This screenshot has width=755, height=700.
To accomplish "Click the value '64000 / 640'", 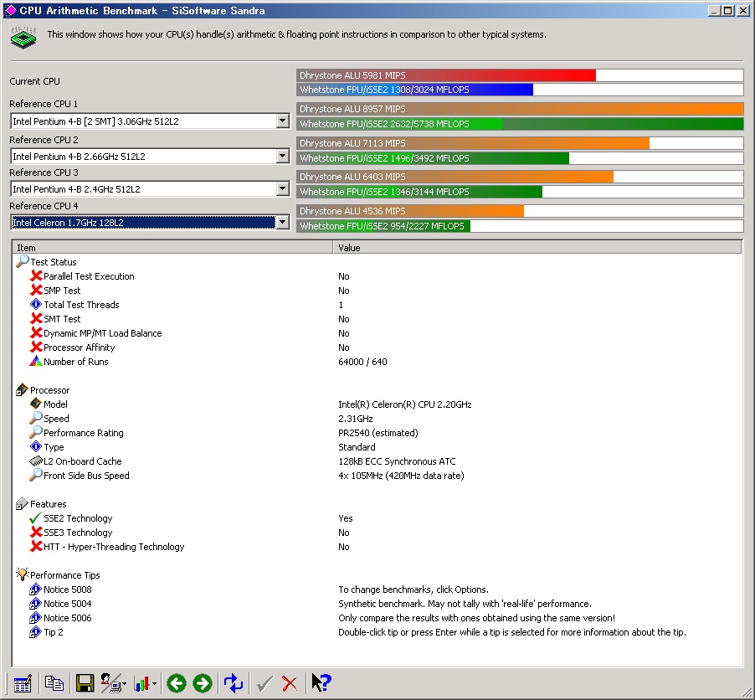I will 362,362.
